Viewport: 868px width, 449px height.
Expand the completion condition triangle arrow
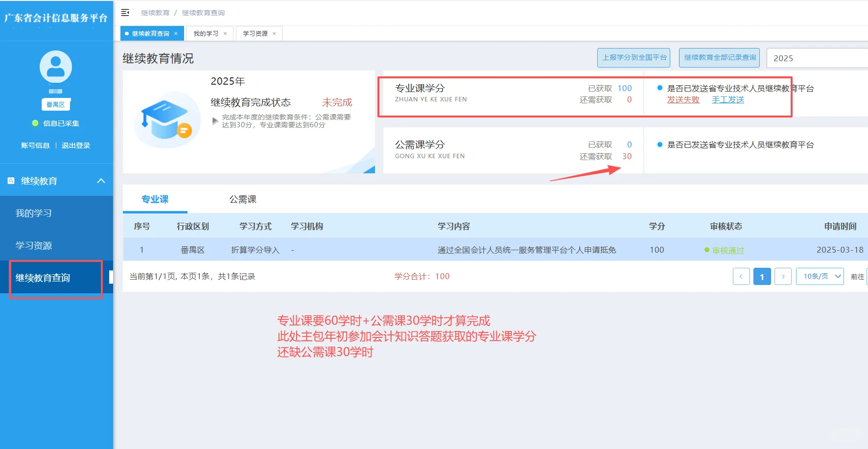215,120
